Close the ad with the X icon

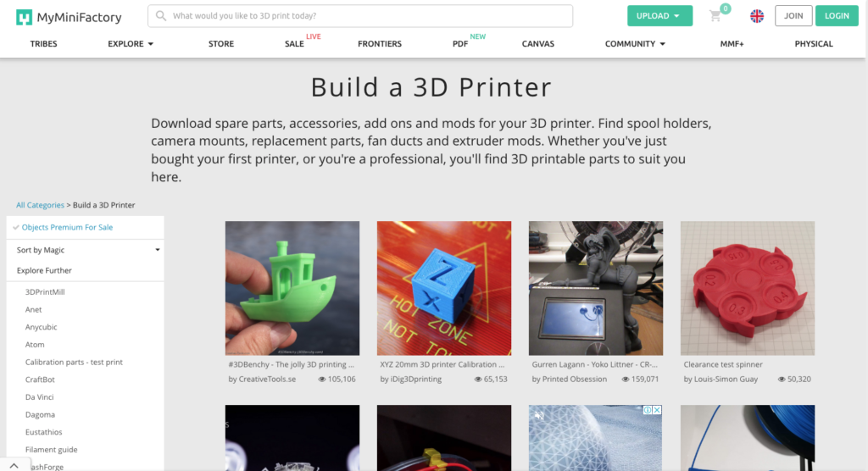coord(657,410)
